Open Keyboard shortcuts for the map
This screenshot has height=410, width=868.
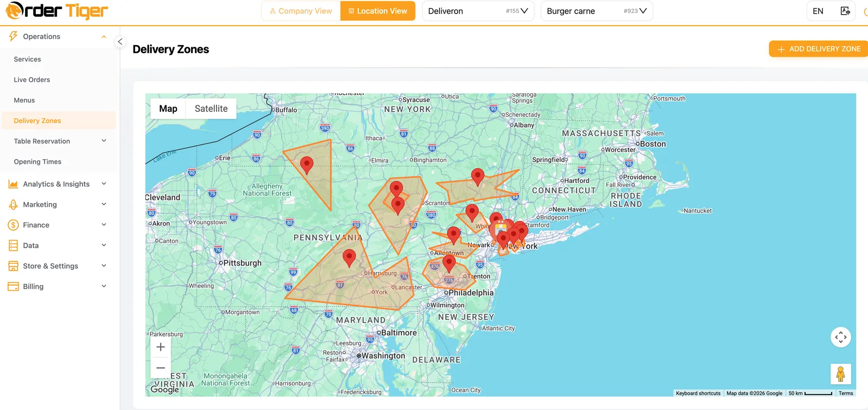pos(698,393)
